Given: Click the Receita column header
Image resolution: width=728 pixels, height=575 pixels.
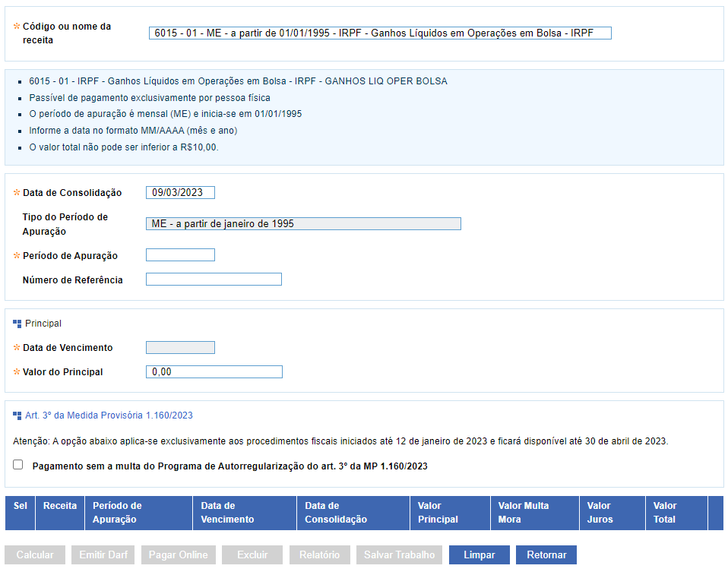Looking at the screenshot, I should 60,506.
